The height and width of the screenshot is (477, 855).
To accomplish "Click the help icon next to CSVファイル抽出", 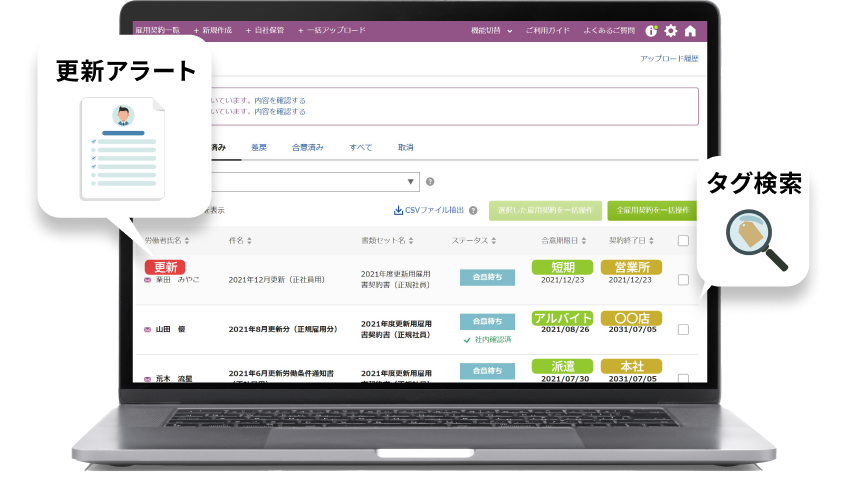I will pos(473,210).
